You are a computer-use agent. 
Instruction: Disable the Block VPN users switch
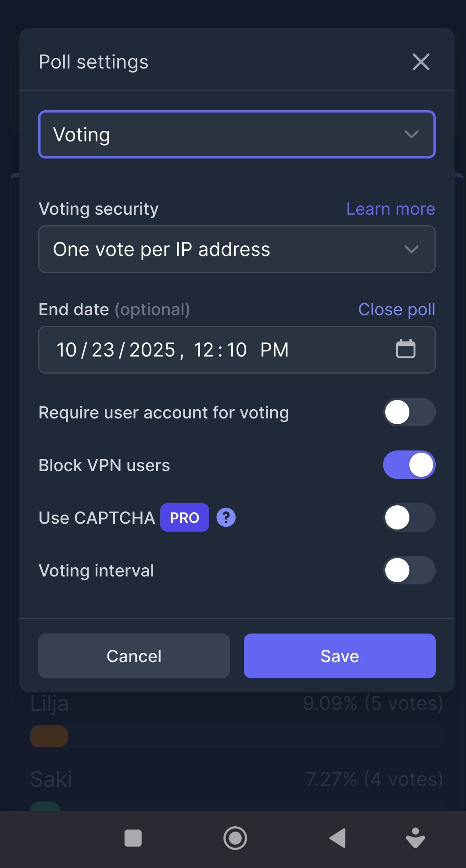pos(409,465)
